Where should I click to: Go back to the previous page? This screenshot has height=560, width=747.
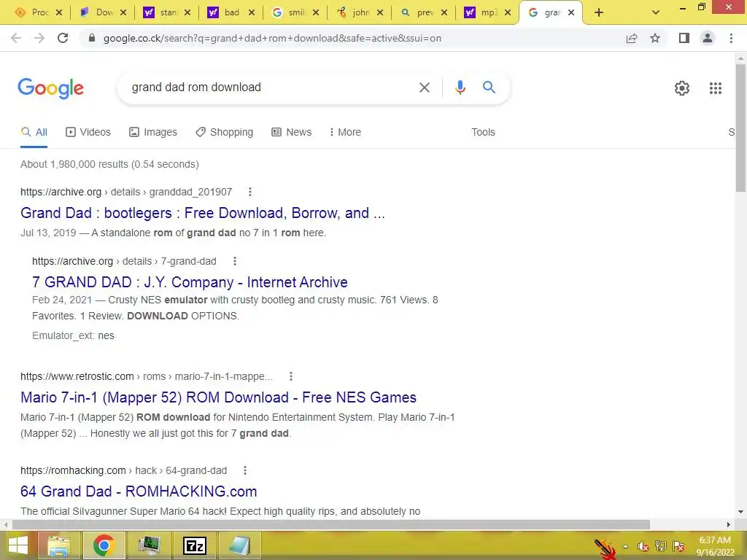coord(16,38)
